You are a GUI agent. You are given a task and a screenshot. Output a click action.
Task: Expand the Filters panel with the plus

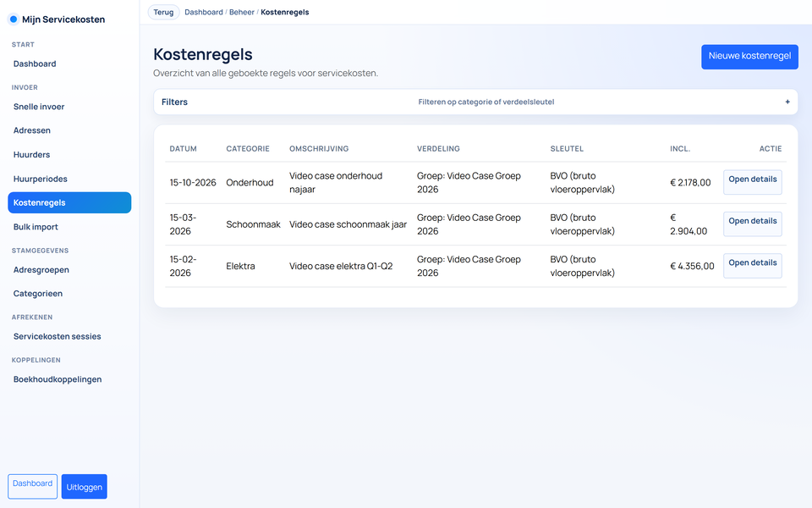[787, 102]
